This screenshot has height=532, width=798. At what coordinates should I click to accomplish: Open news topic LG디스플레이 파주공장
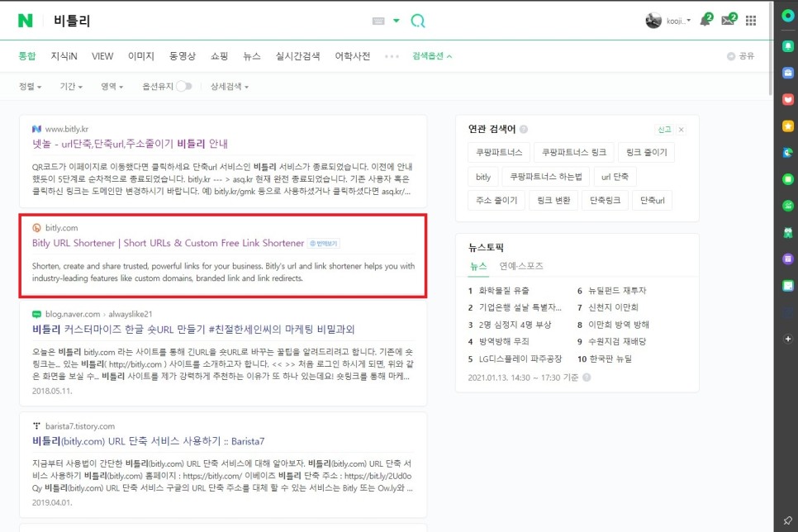tap(520, 359)
